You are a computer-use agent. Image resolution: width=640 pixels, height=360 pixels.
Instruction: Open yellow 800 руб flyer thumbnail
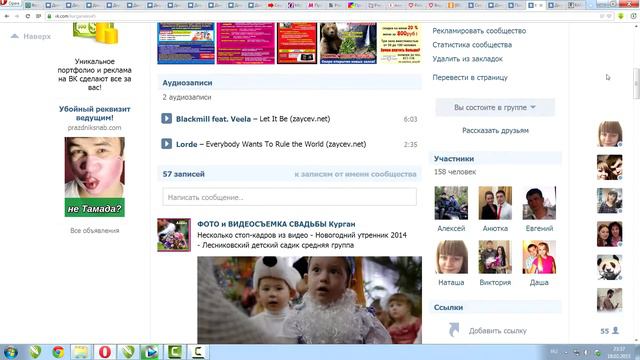pyautogui.click(x=400, y=43)
